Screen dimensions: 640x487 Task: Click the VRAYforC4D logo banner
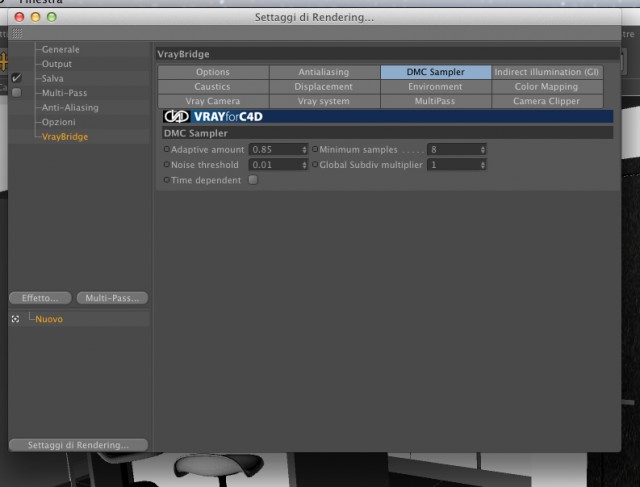point(388,116)
